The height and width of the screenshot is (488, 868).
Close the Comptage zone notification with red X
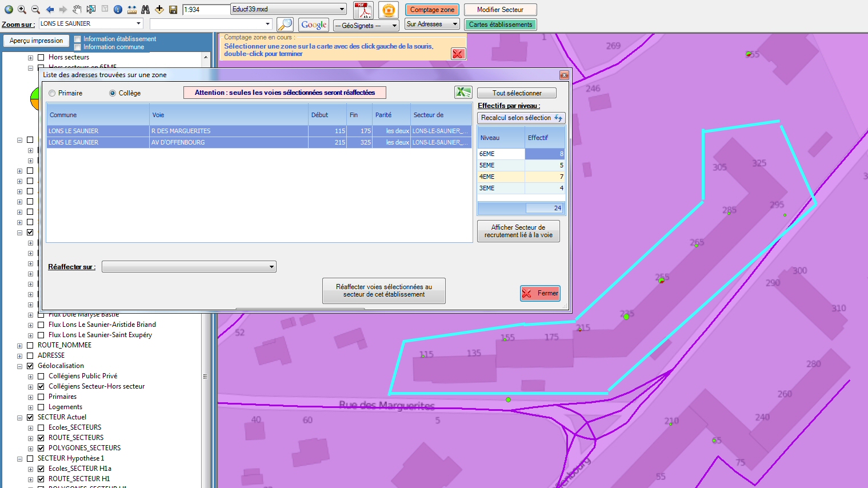[458, 53]
